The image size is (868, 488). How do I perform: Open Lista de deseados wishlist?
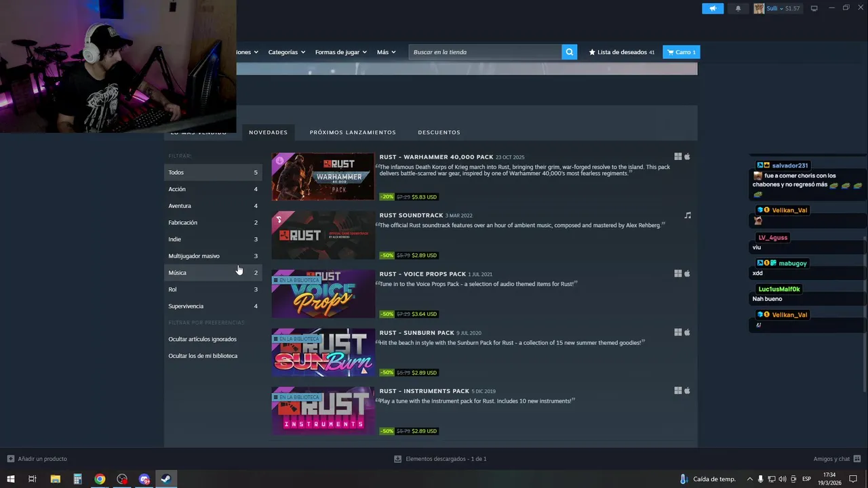tap(622, 52)
